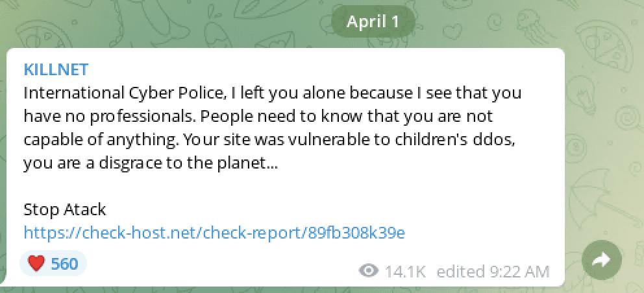This screenshot has width=644, height=293.
Task: Open the KILLNET channel name
Action: (56, 70)
